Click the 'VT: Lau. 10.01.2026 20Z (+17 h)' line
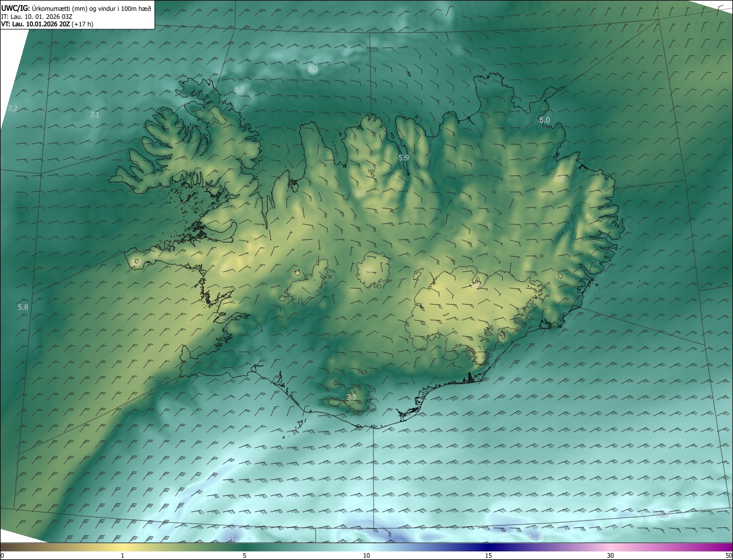 tap(47, 24)
